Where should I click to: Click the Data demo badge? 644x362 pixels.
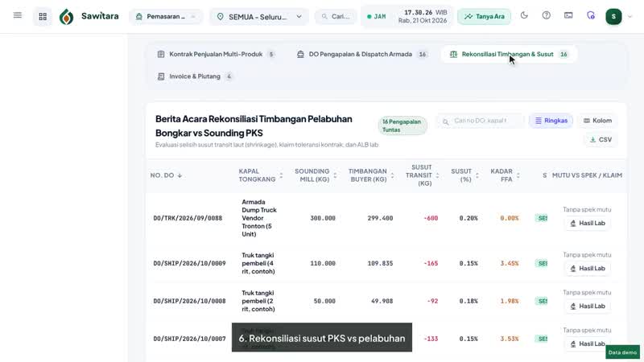[622, 352]
